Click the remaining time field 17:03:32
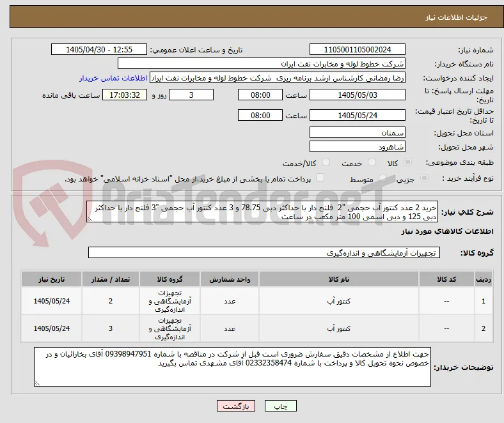This screenshot has height=423, width=504. (x=125, y=95)
